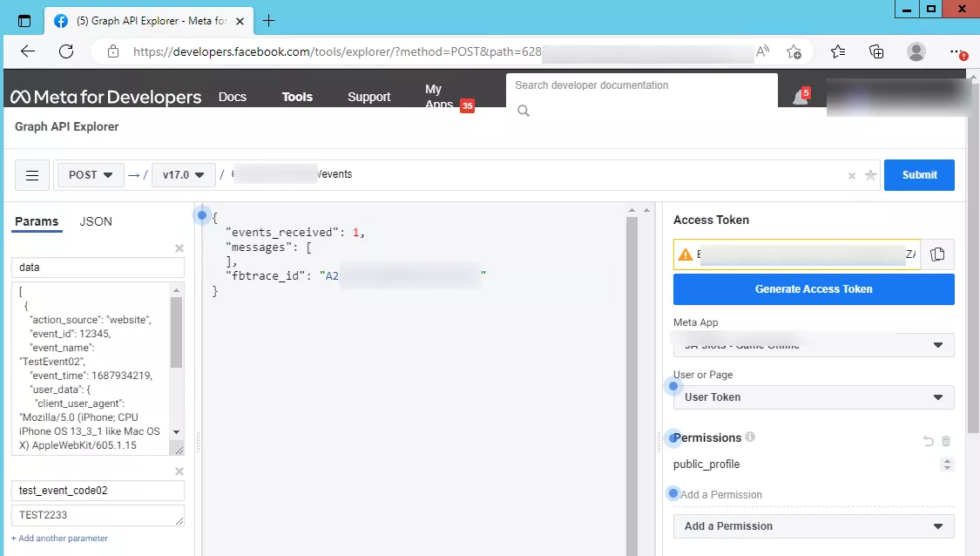Delete all permissions trash icon
This screenshot has height=556, width=980.
pyautogui.click(x=946, y=441)
